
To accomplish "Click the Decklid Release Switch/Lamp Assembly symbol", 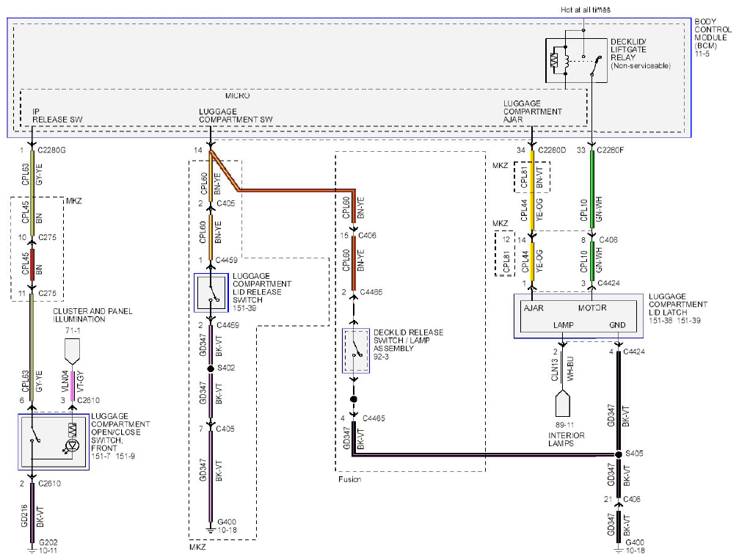I will click(x=356, y=351).
